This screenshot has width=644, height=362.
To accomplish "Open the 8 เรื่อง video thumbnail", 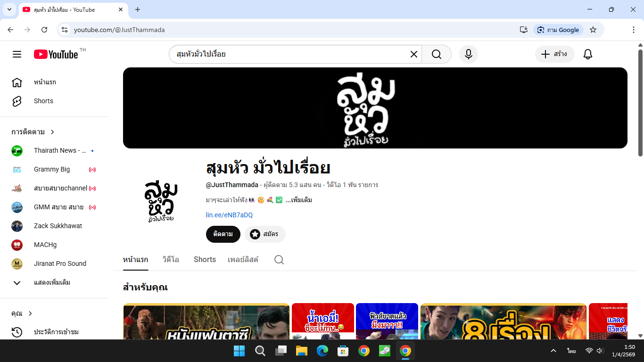I will coord(504,321).
